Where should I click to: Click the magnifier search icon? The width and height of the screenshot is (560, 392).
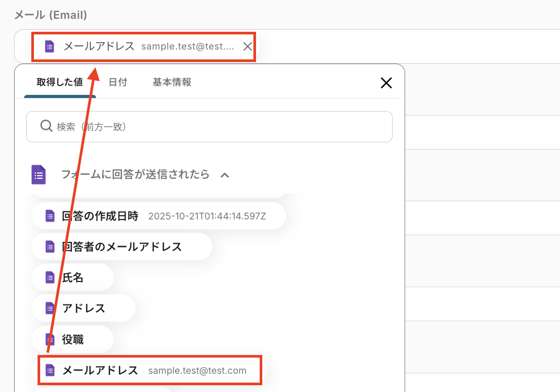coord(46,126)
